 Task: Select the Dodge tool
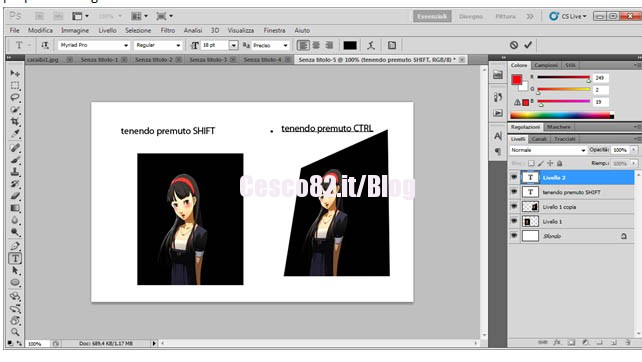coord(15,232)
